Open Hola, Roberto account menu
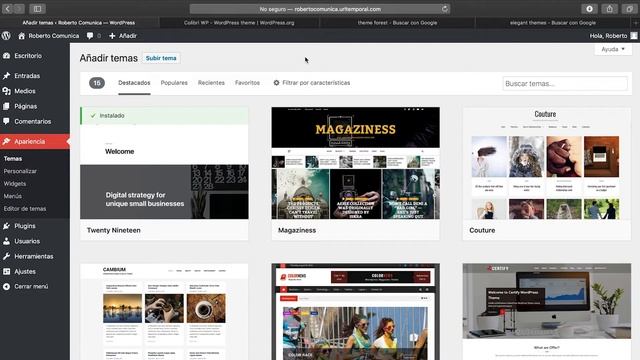This screenshot has width=640, height=360. (x=613, y=36)
